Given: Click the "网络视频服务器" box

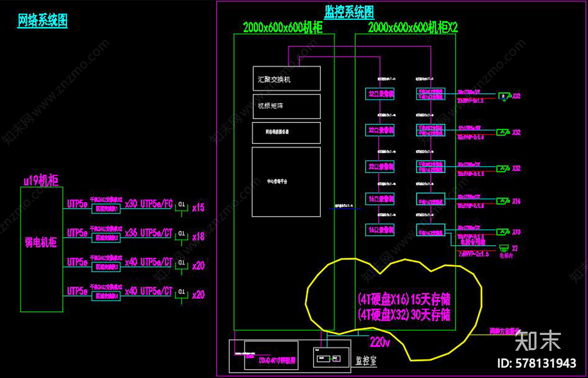Looking at the screenshot, I should click(x=286, y=133).
